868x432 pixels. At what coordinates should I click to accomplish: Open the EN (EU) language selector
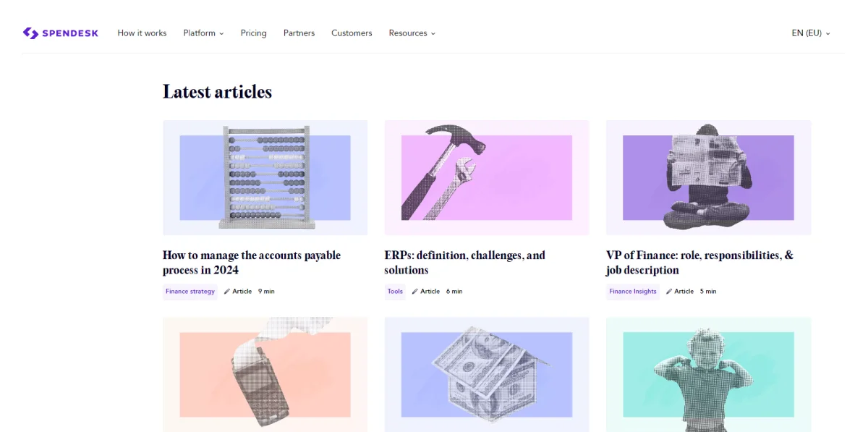811,33
